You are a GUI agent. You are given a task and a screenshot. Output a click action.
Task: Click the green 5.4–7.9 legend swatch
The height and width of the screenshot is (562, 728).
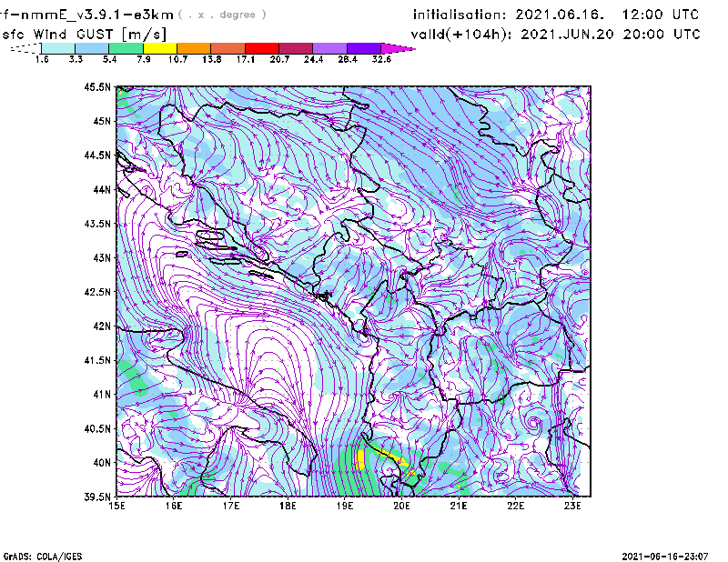[126, 48]
